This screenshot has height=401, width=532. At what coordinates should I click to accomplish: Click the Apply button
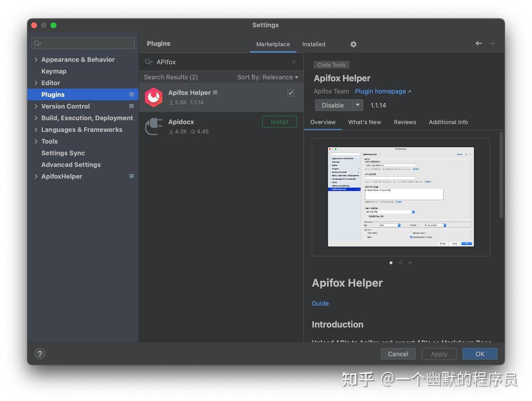click(439, 354)
